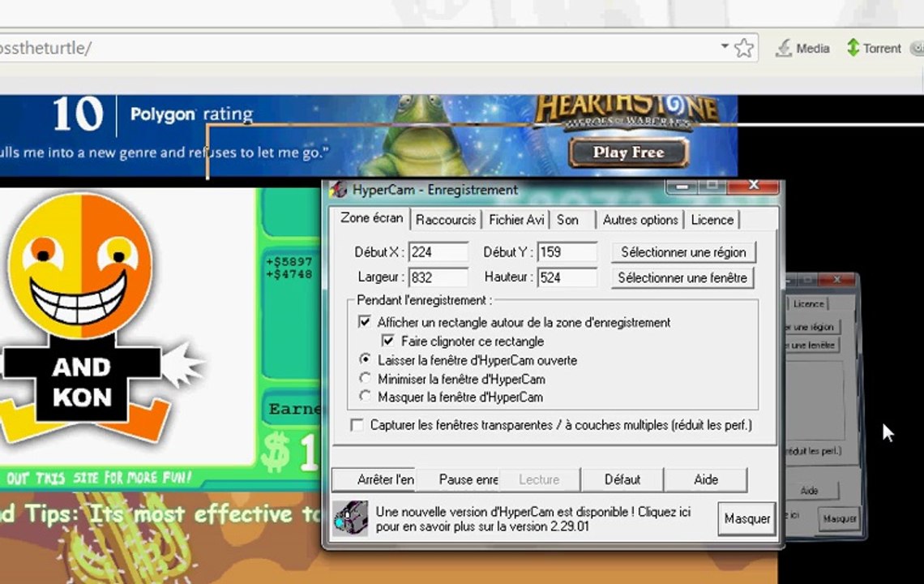Image resolution: width=924 pixels, height=584 pixels.
Task: Click the new HyperCam version available notice
Action: (x=533, y=518)
